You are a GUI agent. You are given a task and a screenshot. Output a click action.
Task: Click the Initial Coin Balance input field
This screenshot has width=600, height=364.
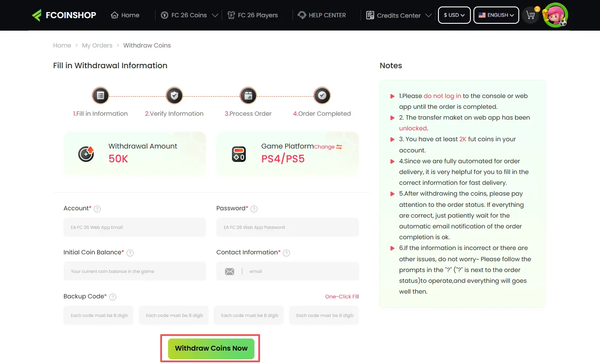(134, 271)
